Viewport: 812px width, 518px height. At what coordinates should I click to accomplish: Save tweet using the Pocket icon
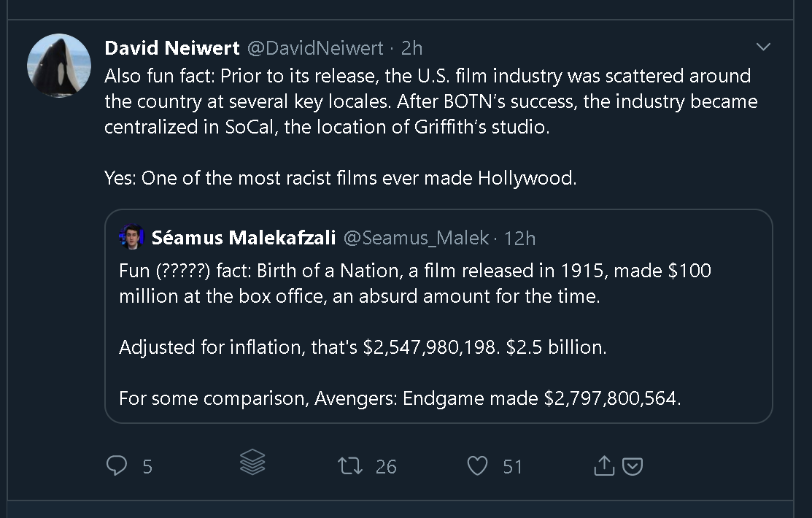[x=633, y=466]
